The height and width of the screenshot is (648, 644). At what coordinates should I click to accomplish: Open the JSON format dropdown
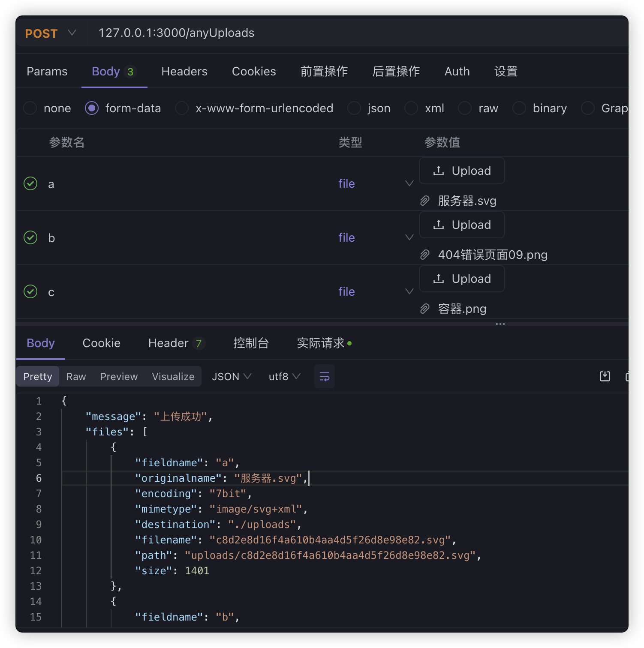pyautogui.click(x=231, y=376)
